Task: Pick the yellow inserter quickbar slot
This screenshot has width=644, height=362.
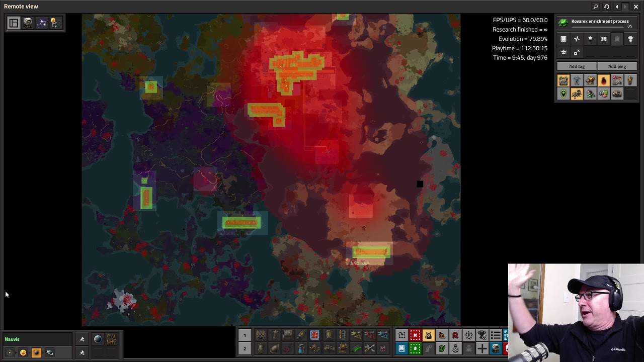Action: click(356, 335)
